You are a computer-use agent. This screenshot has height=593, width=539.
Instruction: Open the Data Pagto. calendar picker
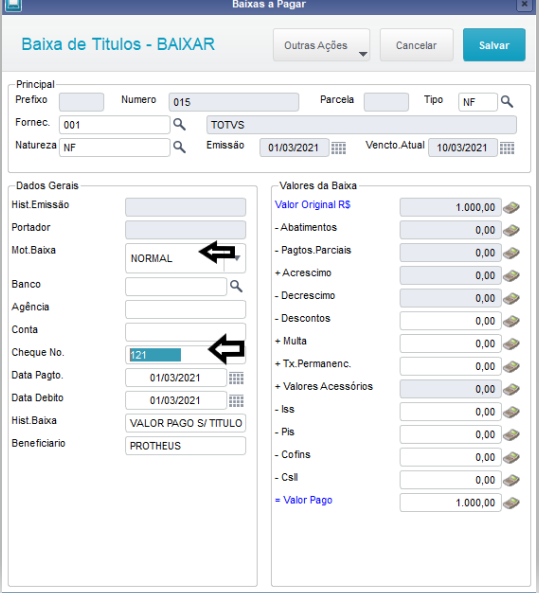pyautogui.click(x=236, y=378)
